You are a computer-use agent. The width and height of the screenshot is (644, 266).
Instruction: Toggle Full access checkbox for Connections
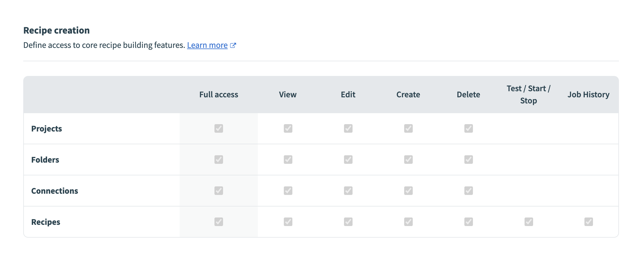click(219, 191)
